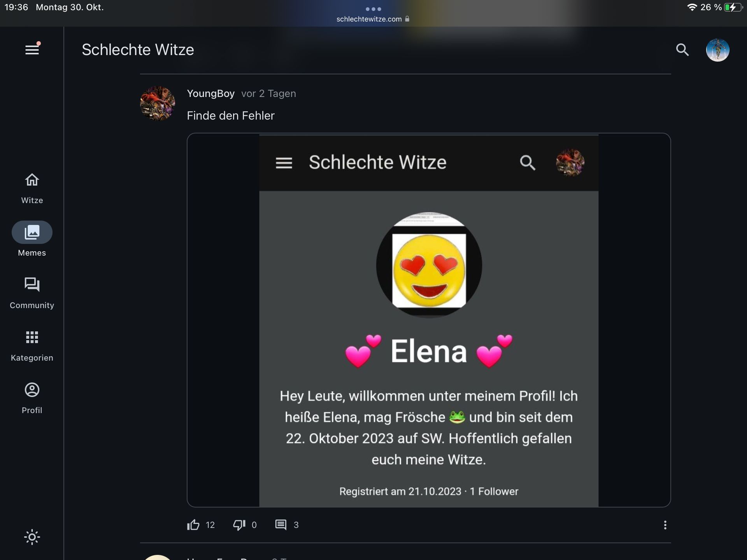This screenshot has height=560, width=747.
Task: Dislike the post with thumbs down
Action: pyautogui.click(x=239, y=525)
